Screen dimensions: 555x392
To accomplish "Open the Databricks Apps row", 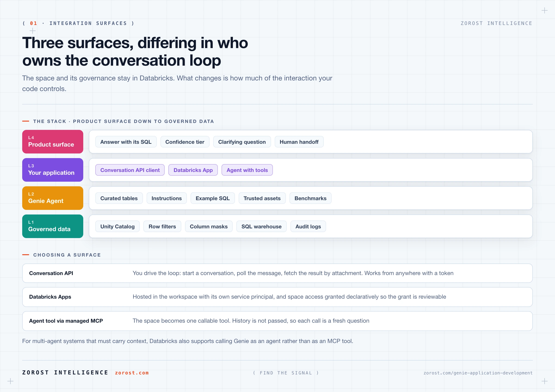I will click(277, 297).
